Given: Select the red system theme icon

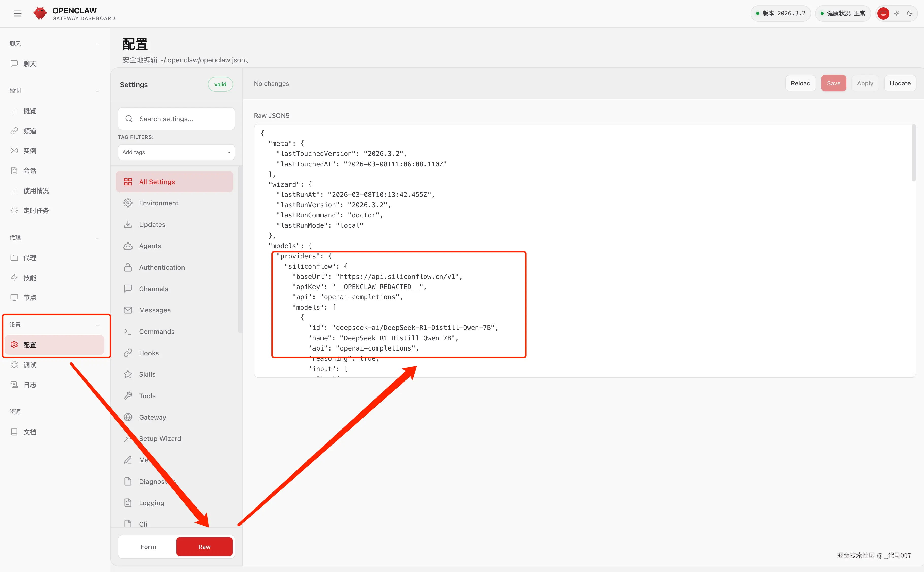Looking at the screenshot, I should click(883, 14).
